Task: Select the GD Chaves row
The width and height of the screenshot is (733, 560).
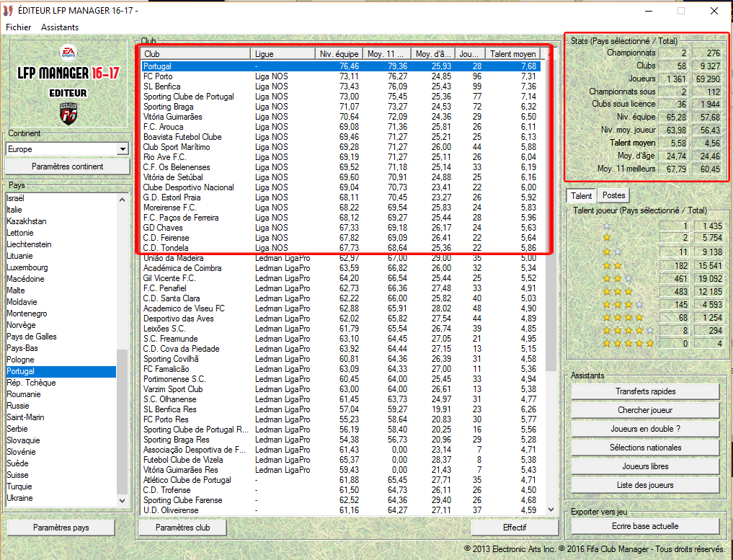Action: (x=341, y=228)
